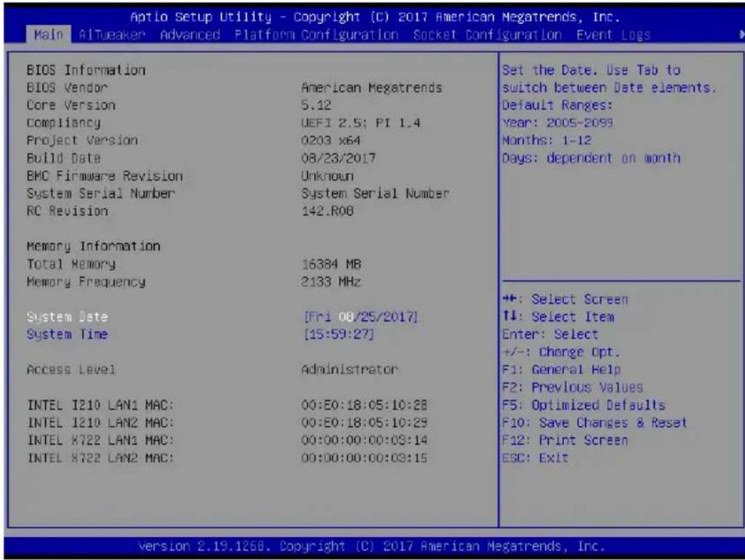Select the System Time label
Screen dimensions: 745x560
[x=67, y=335]
